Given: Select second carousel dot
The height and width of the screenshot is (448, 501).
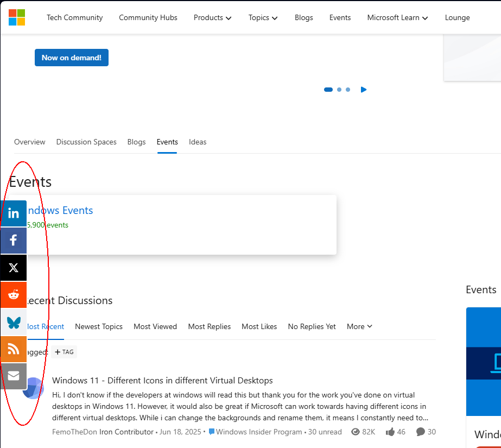Looking at the screenshot, I should [x=339, y=90].
